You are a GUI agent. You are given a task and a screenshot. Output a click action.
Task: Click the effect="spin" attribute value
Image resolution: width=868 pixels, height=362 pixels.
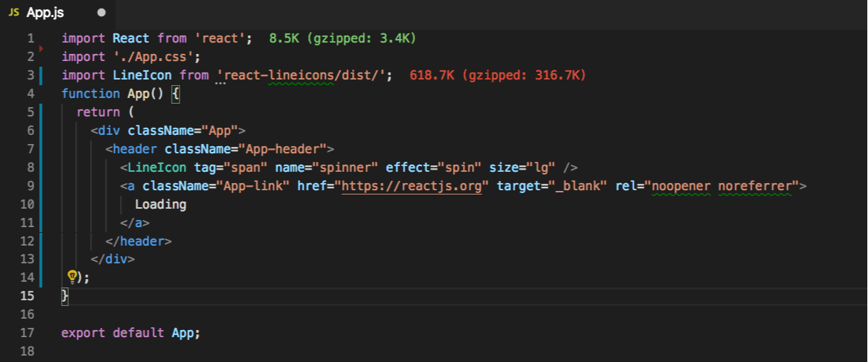(460, 168)
